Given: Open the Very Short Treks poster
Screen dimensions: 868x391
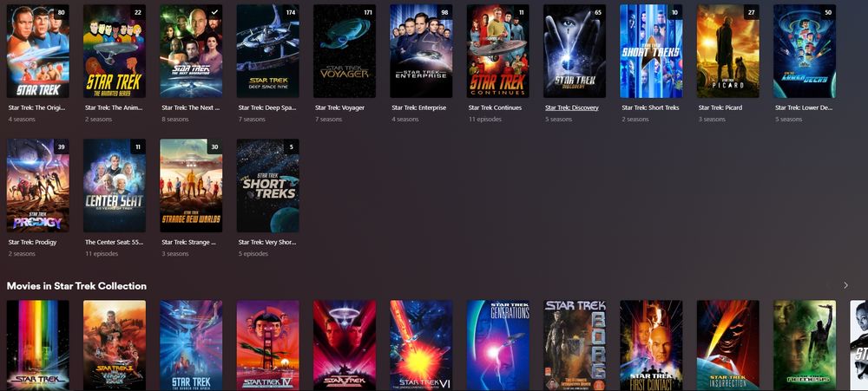Looking at the screenshot, I should pyautogui.click(x=268, y=186).
